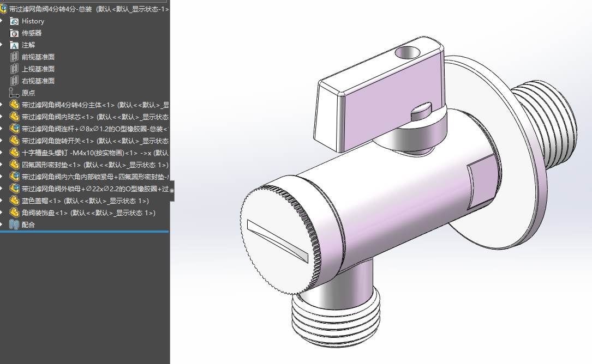
Task: Select the root assembly 带过滤网角阀4分转4分-总装
Action: pyautogui.click(x=89, y=9)
